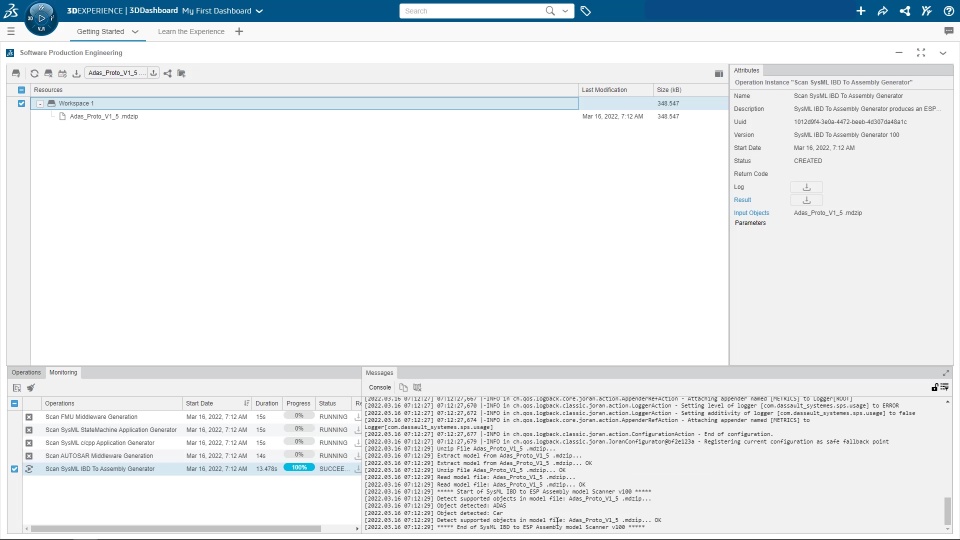Screen dimensions: 960x540
Task: Open the hamburger side menu
Action: click(11, 31)
